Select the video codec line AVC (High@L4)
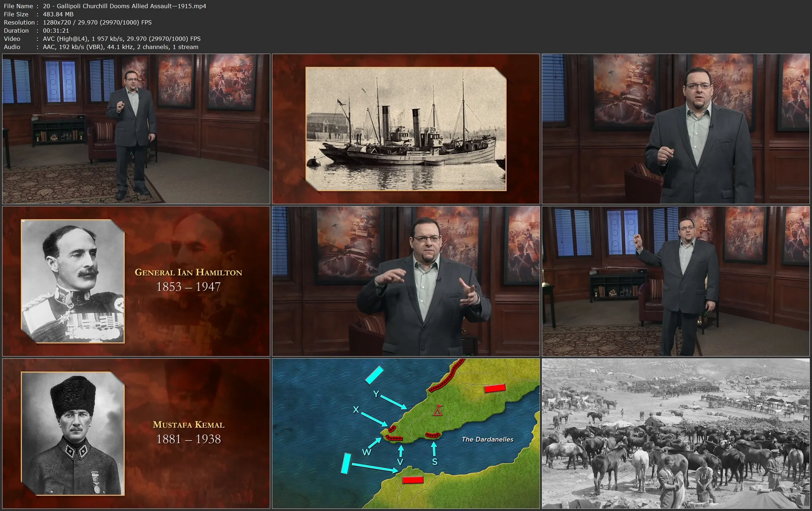The image size is (812, 511). click(122, 39)
